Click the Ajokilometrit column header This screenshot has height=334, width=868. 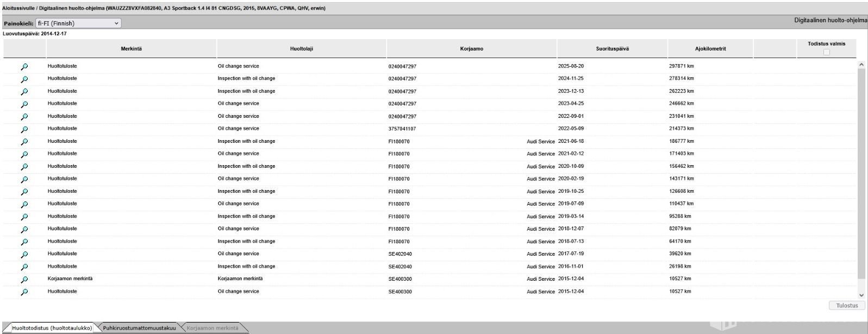710,49
